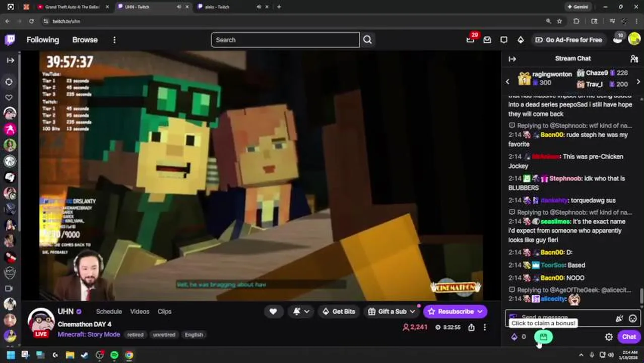
Task: Click the search magnifier button
Action: (367, 40)
